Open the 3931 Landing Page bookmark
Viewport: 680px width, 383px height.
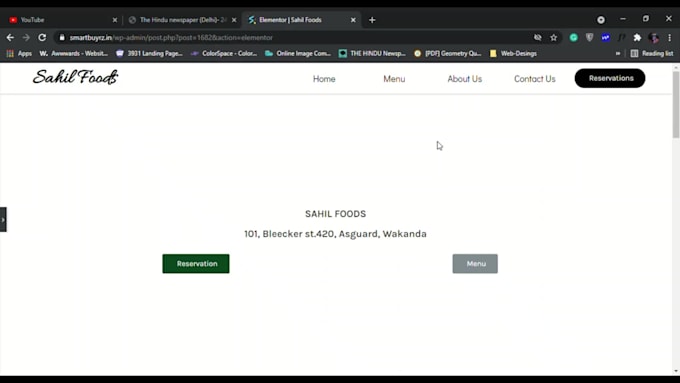[x=149, y=53]
